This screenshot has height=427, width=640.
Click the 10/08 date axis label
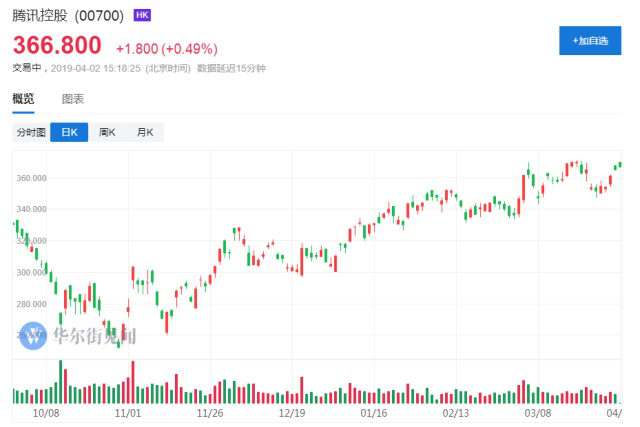click(x=46, y=413)
